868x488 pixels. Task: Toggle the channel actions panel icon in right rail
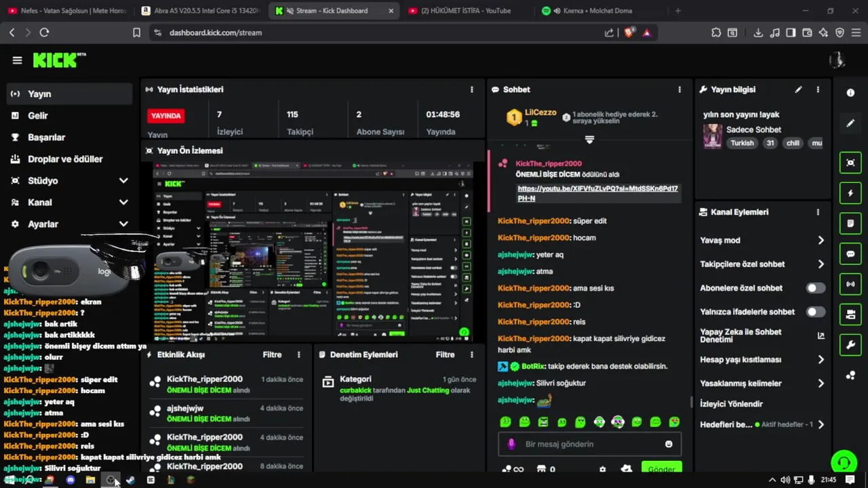click(x=850, y=314)
